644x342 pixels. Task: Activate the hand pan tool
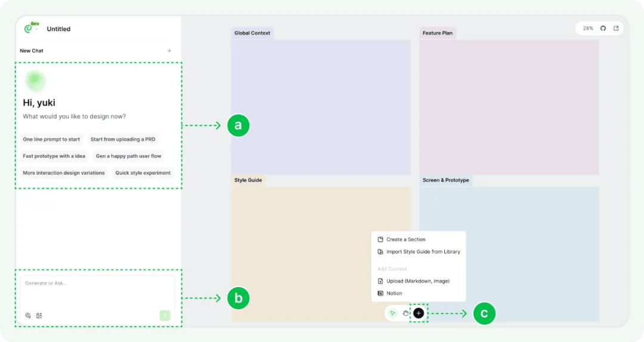(405, 313)
